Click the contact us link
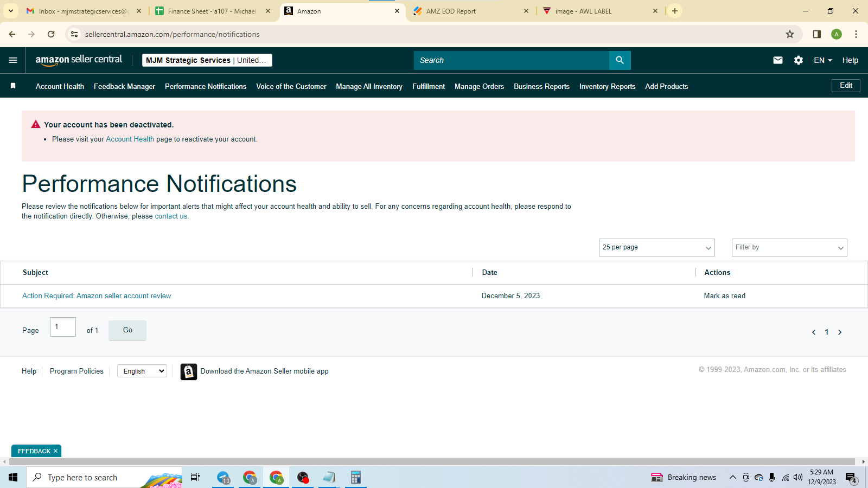Viewport: 868px width, 488px height. [x=171, y=216]
